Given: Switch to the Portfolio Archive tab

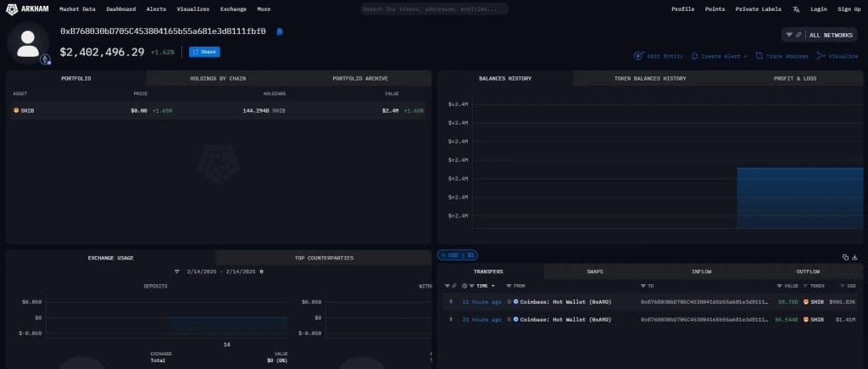Looking at the screenshot, I should (x=360, y=78).
